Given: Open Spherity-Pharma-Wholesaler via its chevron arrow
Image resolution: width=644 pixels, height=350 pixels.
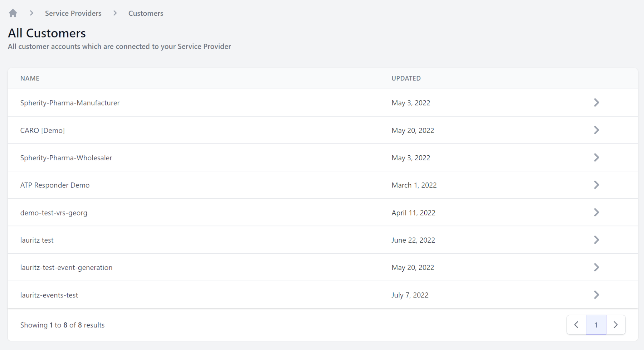Looking at the screenshot, I should (x=596, y=158).
